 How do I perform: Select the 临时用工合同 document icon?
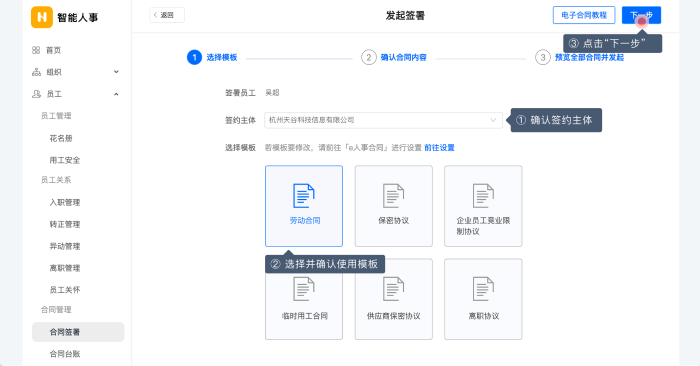coord(304,289)
